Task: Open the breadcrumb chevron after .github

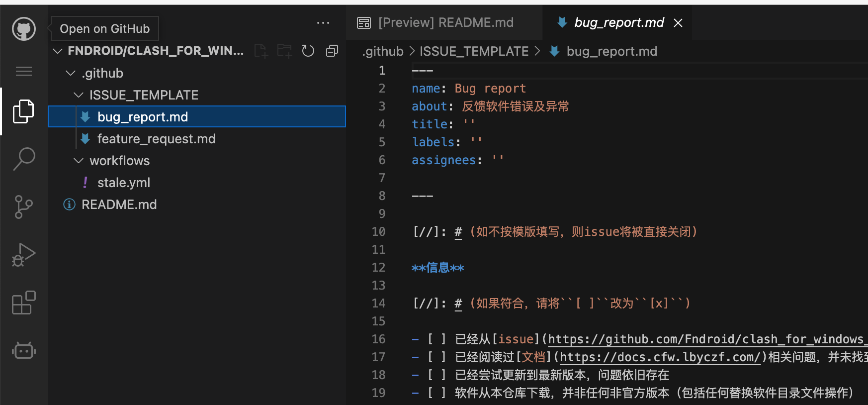Action: 412,51
